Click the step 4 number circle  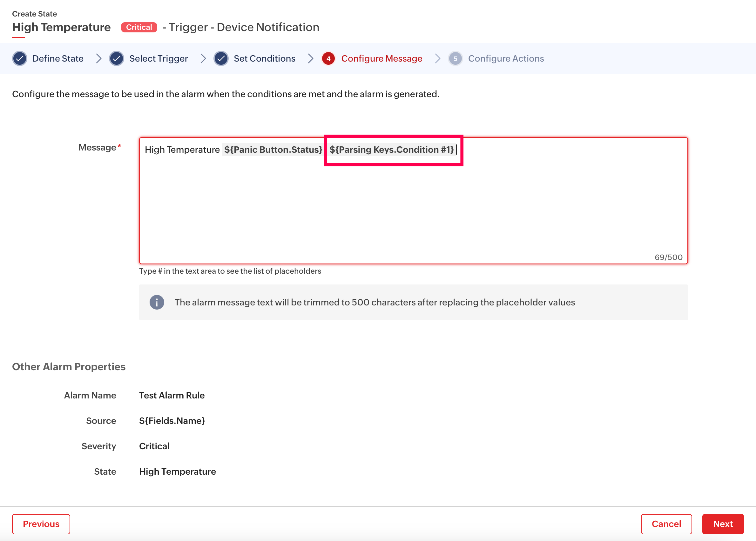(328, 59)
